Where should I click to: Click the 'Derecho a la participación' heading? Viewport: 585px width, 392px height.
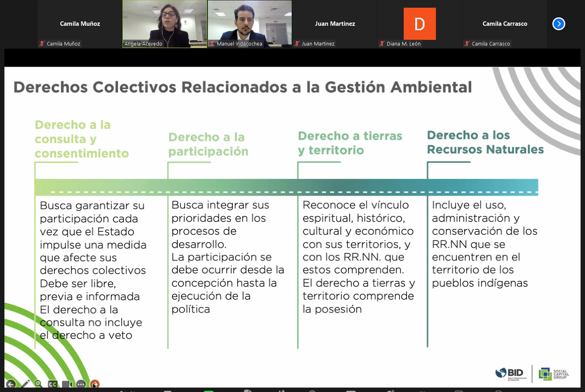pyautogui.click(x=208, y=144)
